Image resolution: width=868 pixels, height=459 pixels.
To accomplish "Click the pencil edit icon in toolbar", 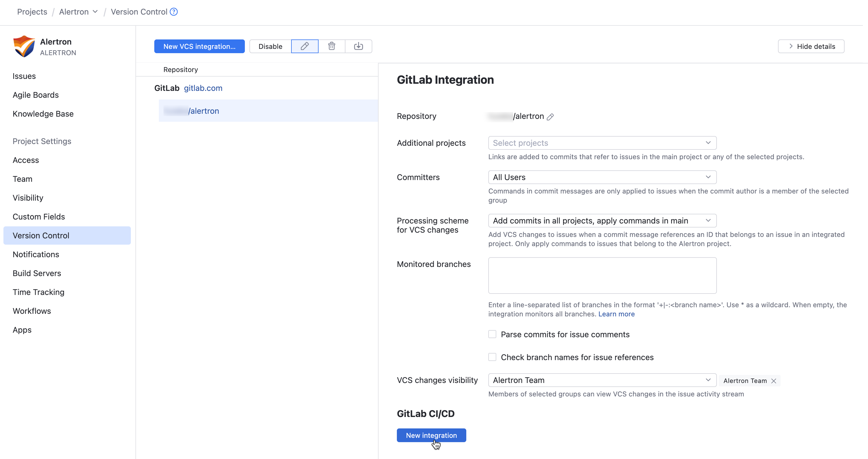I will 304,46.
